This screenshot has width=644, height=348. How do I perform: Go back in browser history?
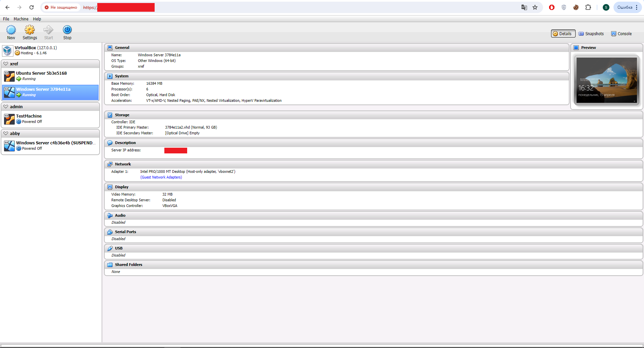[7, 7]
